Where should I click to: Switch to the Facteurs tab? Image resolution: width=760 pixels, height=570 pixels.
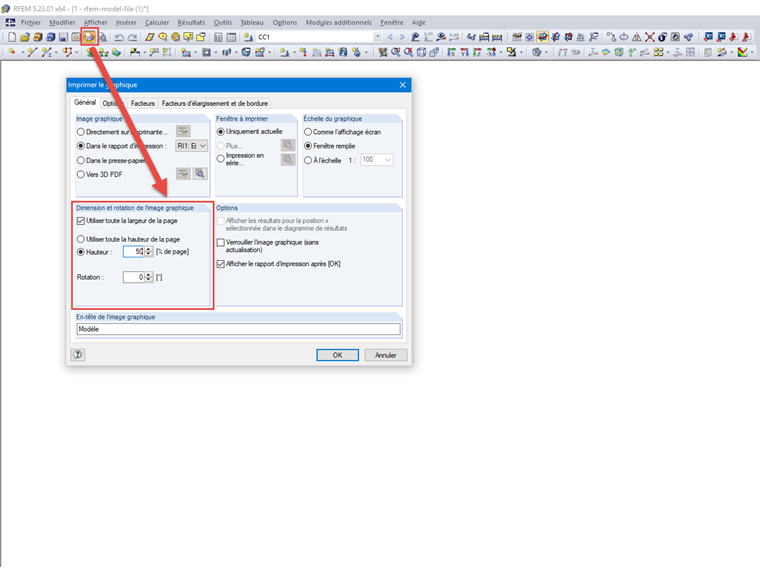click(x=142, y=103)
